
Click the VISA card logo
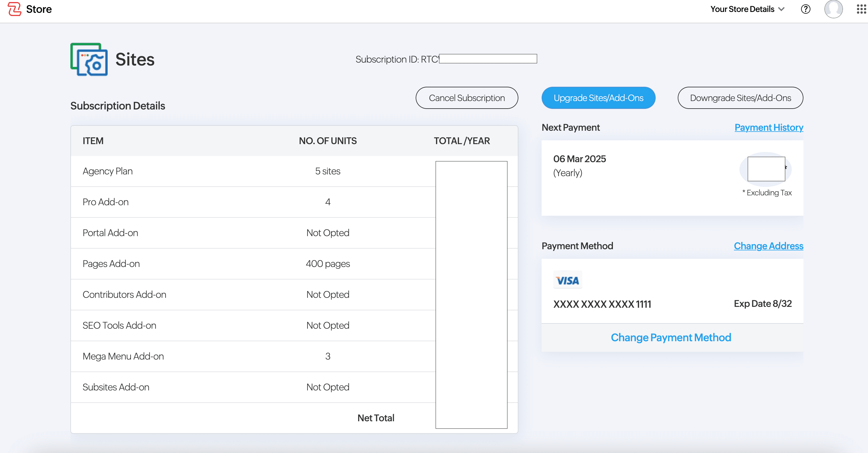pos(568,280)
